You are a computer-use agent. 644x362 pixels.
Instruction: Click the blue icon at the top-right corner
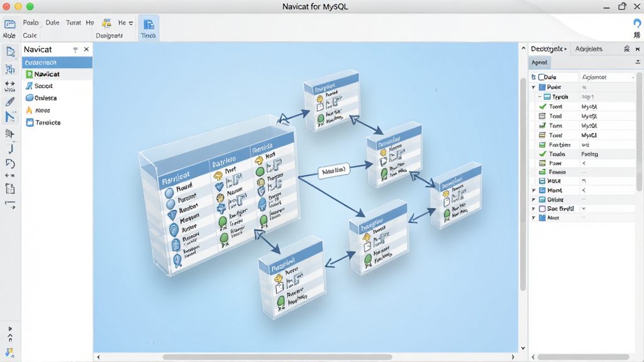(x=636, y=23)
